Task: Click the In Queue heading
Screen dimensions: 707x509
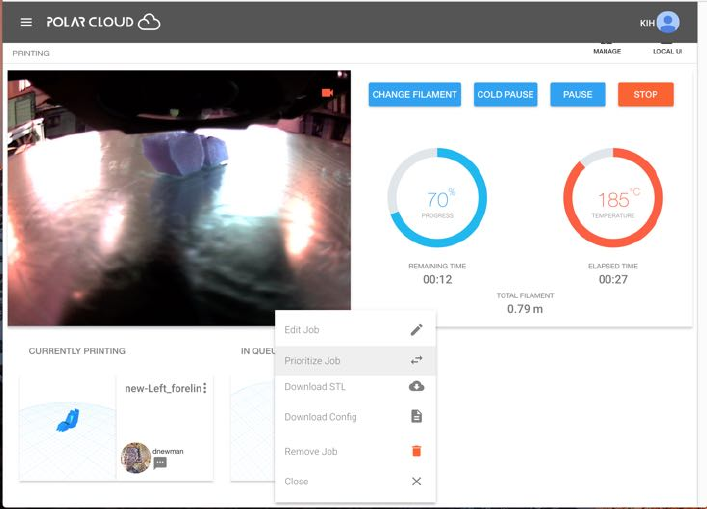Action: pyautogui.click(x=258, y=351)
